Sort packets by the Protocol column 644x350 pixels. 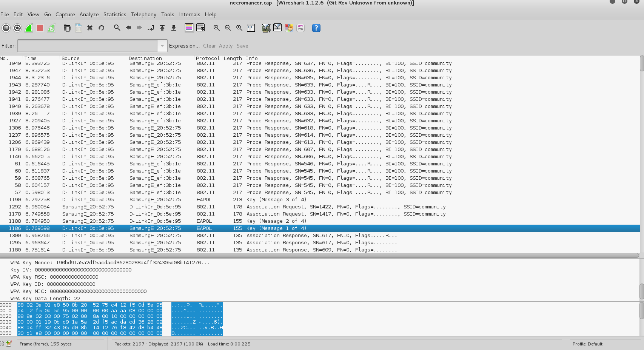click(207, 58)
